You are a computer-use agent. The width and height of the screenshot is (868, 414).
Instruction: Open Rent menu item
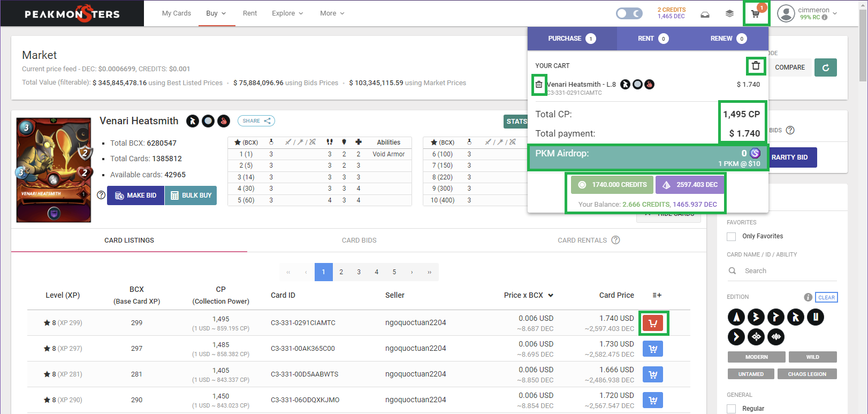pyautogui.click(x=250, y=13)
